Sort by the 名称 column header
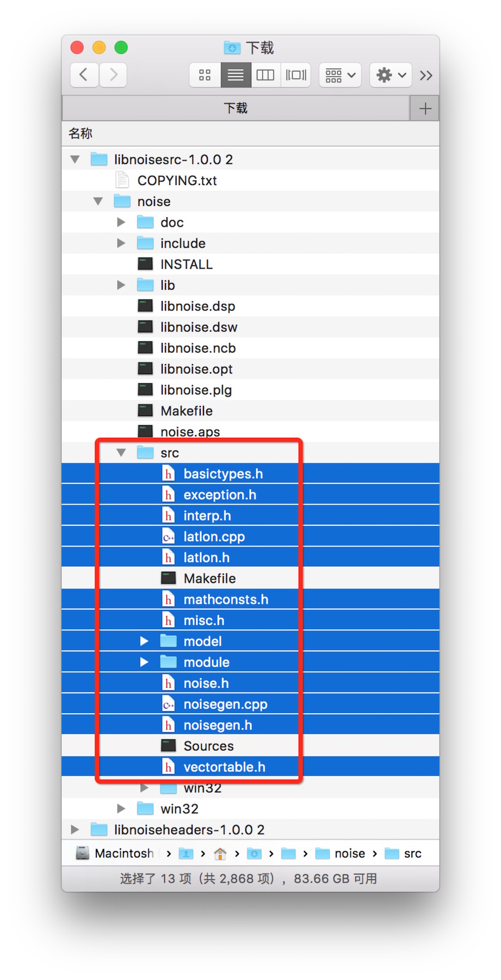Screen dimensions: 501x980 pos(81,133)
